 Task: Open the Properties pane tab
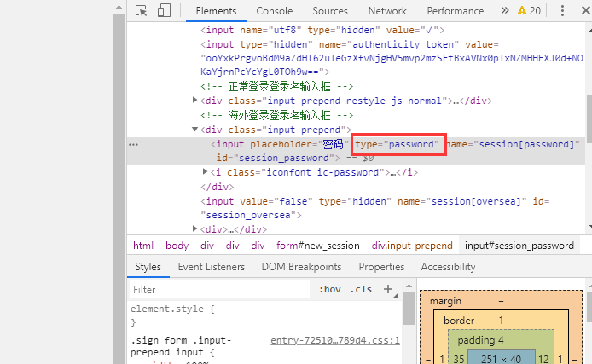coord(381,267)
